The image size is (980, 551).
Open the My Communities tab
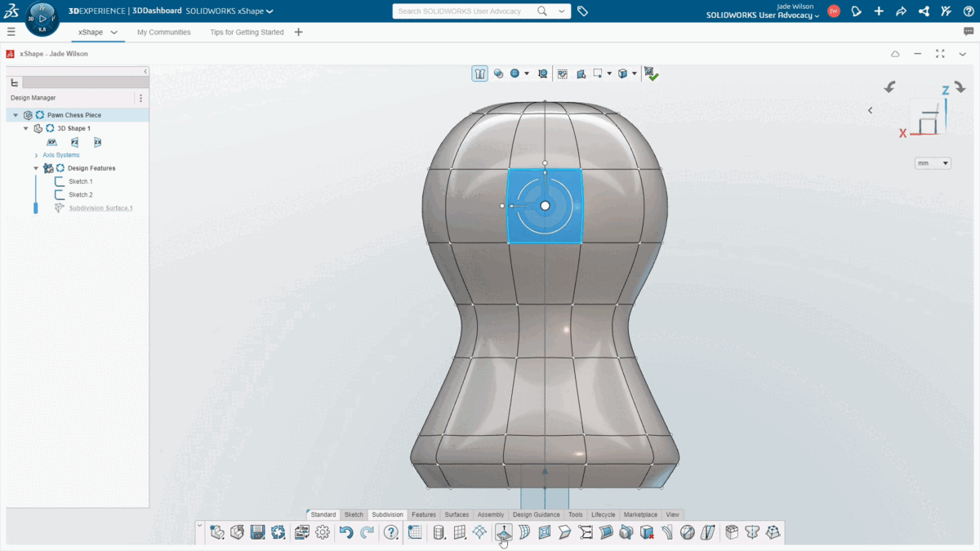[x=162, y=32]
